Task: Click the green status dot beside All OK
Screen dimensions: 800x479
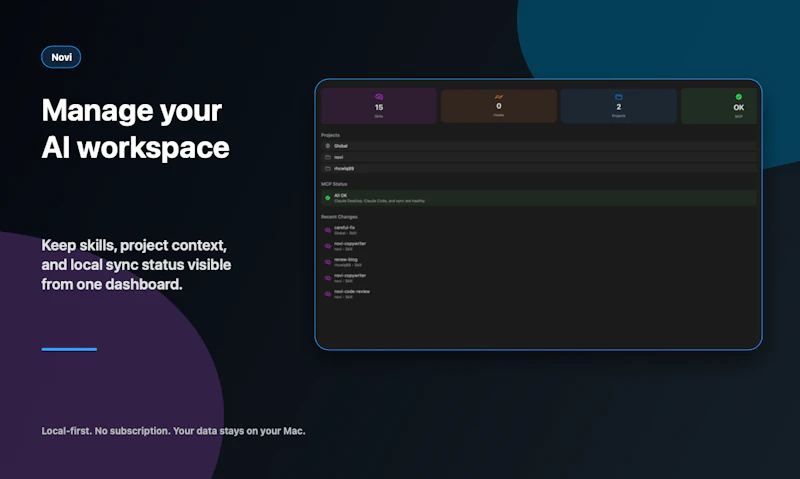Action: [328, 198]
